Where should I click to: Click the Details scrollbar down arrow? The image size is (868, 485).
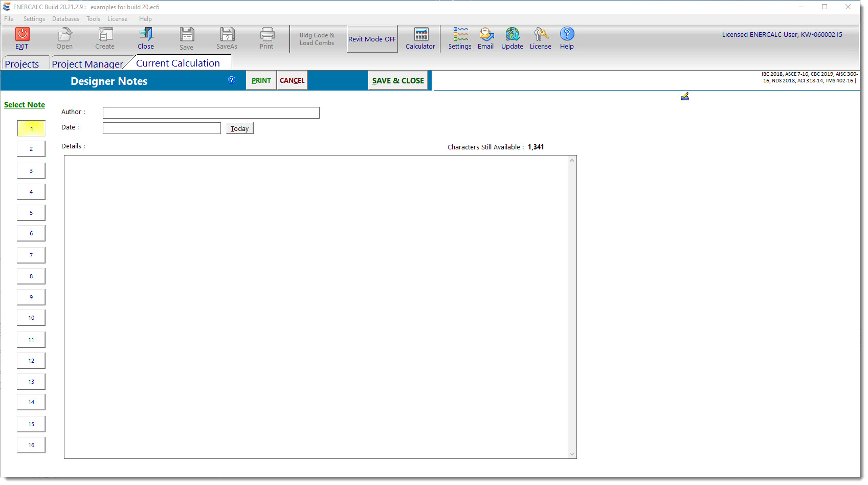pos(572,454)
